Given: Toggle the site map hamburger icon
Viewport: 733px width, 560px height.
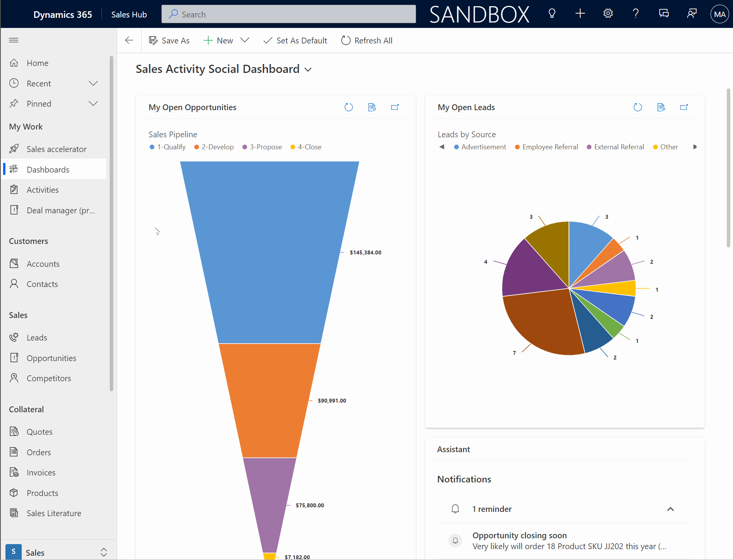Looking at the screenshot, I should pyautogui.click(x=14, y=40).
